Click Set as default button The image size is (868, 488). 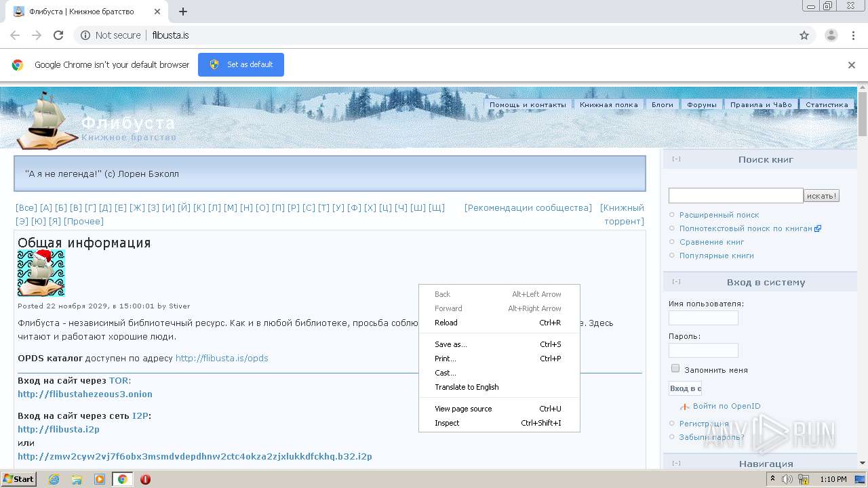241,65
